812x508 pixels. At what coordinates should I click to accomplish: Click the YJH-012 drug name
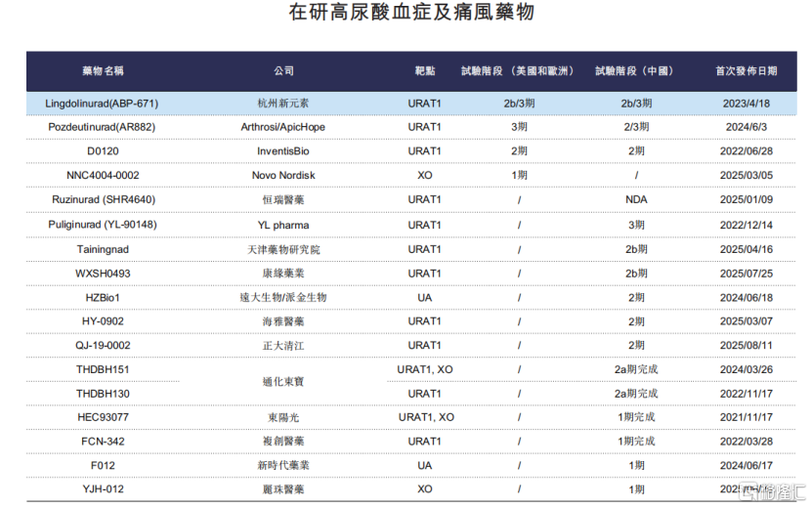103,489
